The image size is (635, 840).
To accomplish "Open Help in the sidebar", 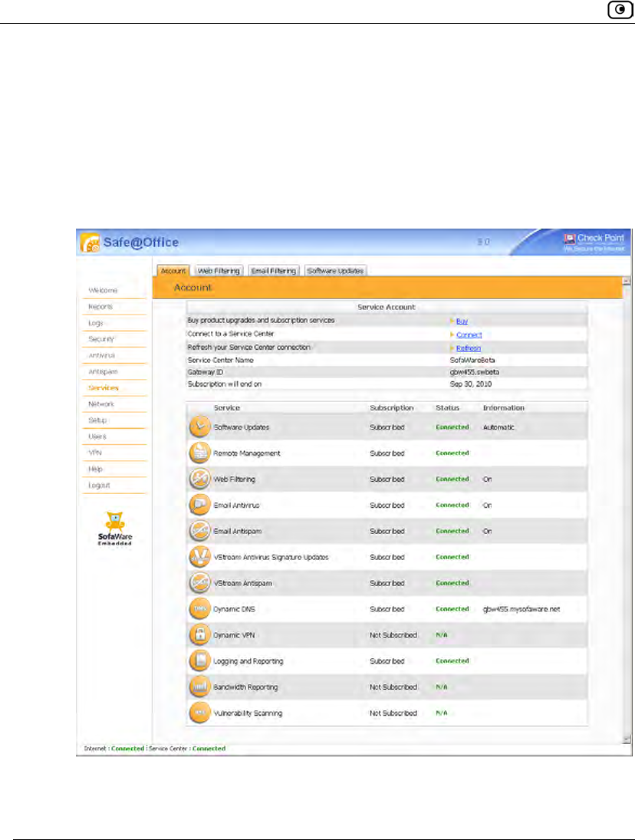I will click(x=95, y=469).
